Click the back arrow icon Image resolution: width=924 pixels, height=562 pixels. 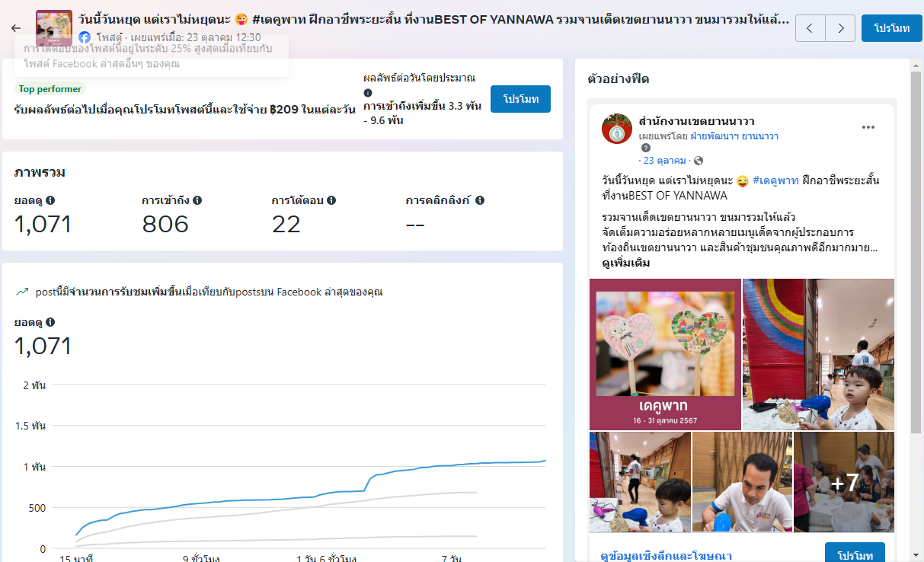[x=16, y=28]
